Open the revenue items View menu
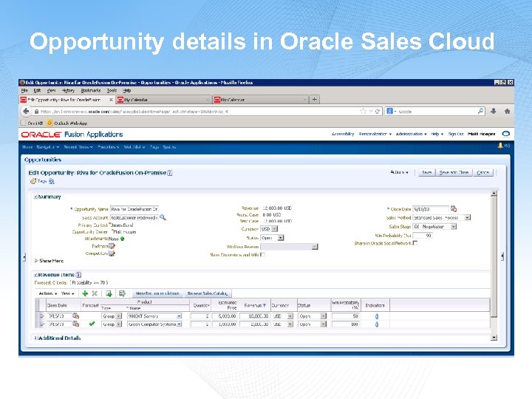 (x=67, y=293)
